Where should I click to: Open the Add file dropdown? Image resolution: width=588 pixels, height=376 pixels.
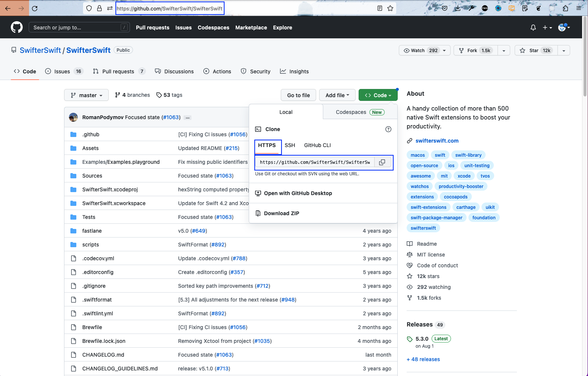pyautogui.click(x=337, y=95)
